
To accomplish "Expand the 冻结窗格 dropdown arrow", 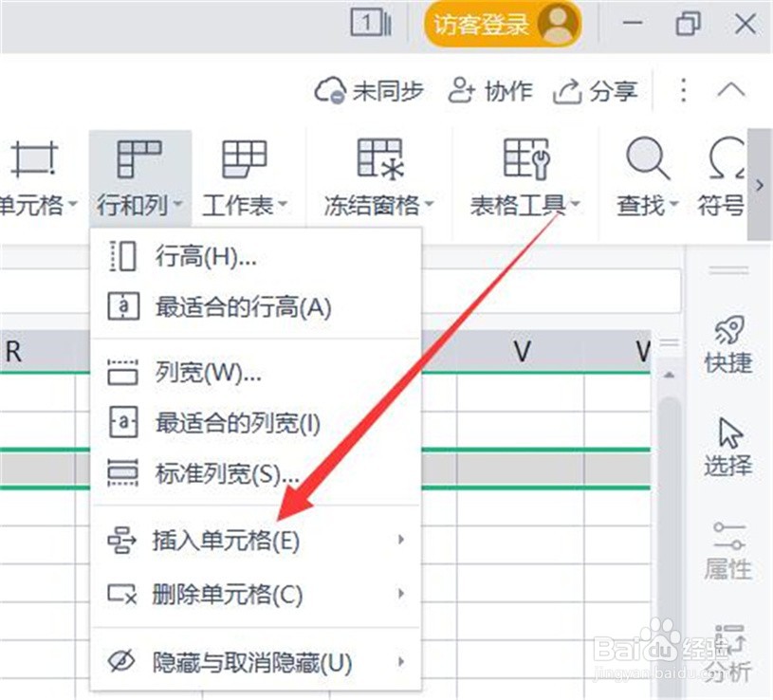I will [x=429, y=204].
